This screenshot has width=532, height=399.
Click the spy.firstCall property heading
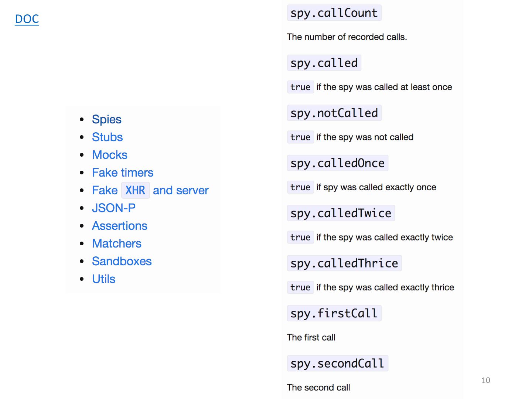pyautogui.click(x=334, y=313)
